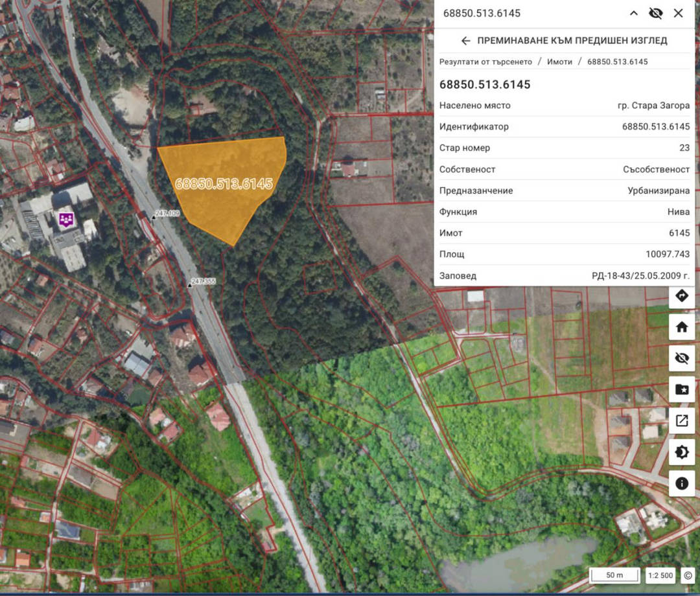This screenshot has width=700, height=596.
Task: Click the orange highlighted parcel 68850.513.6145
Action: point(224,185)
